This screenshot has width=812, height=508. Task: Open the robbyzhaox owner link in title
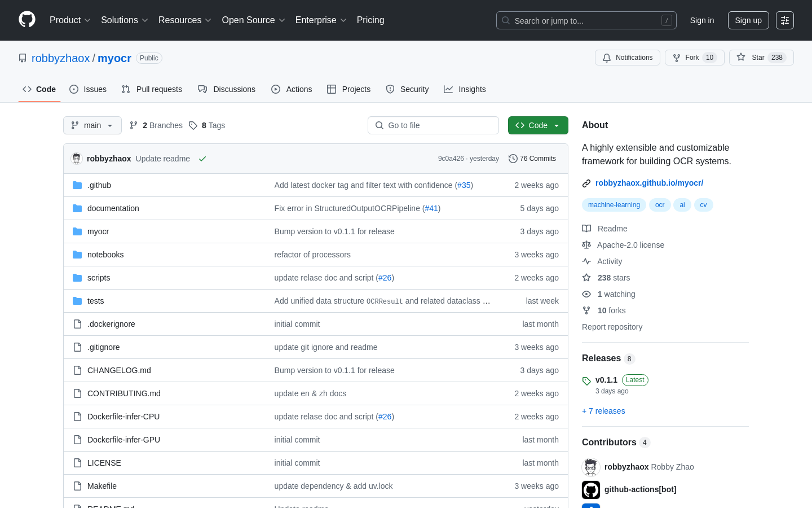tap(60, 58)
